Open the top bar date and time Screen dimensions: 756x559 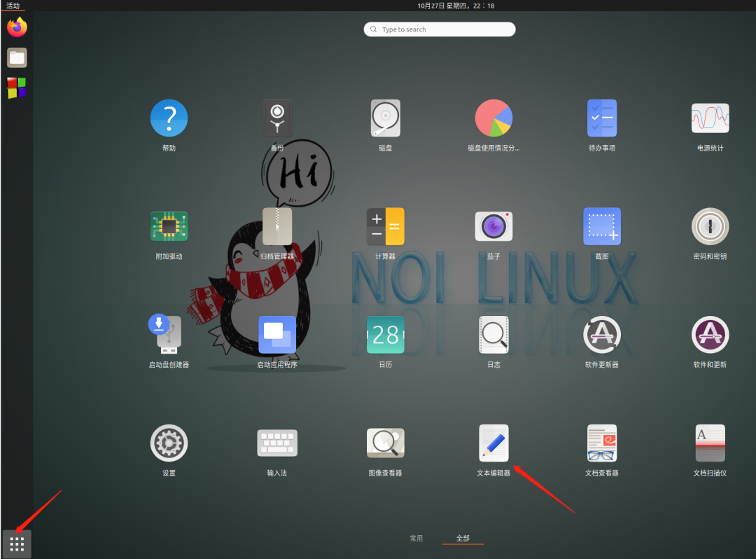[456, 6]
